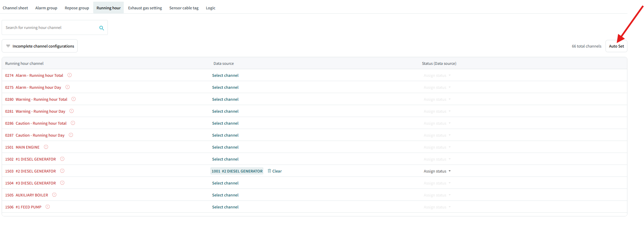Click the Running hour channel column header
The width and height of the screenshot is (644, 240).
click(24, 63)
